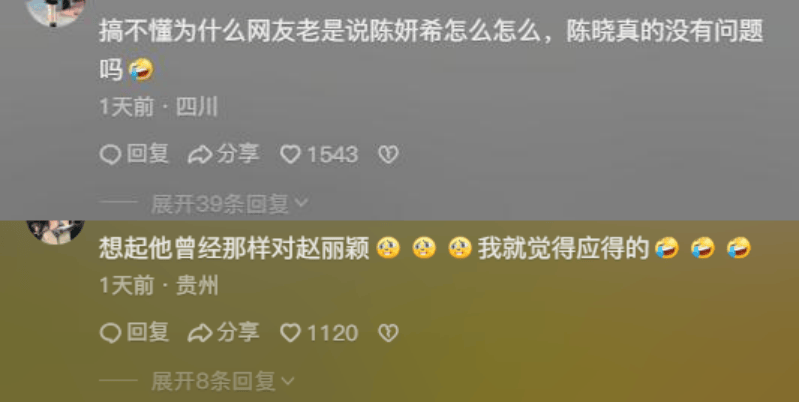
Task: Expand the 8 replies thread
Action: click(223, 382)
